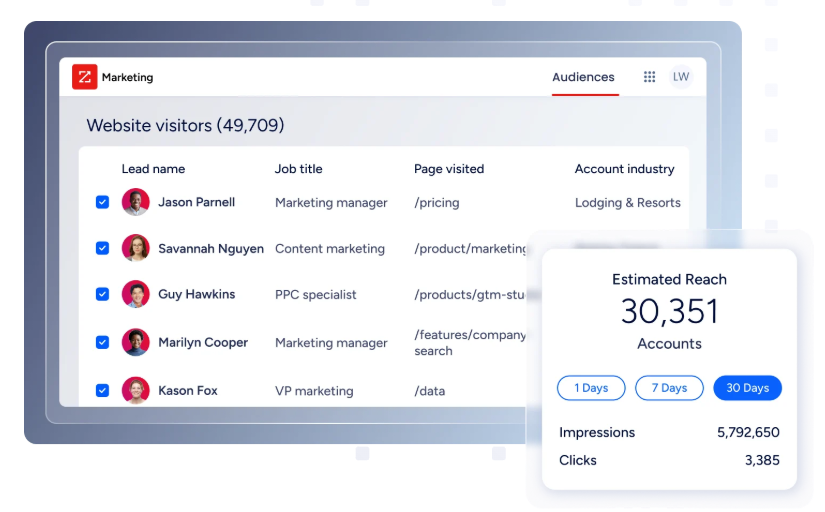Uncheck the Jason Parnell checkbox

103,202
